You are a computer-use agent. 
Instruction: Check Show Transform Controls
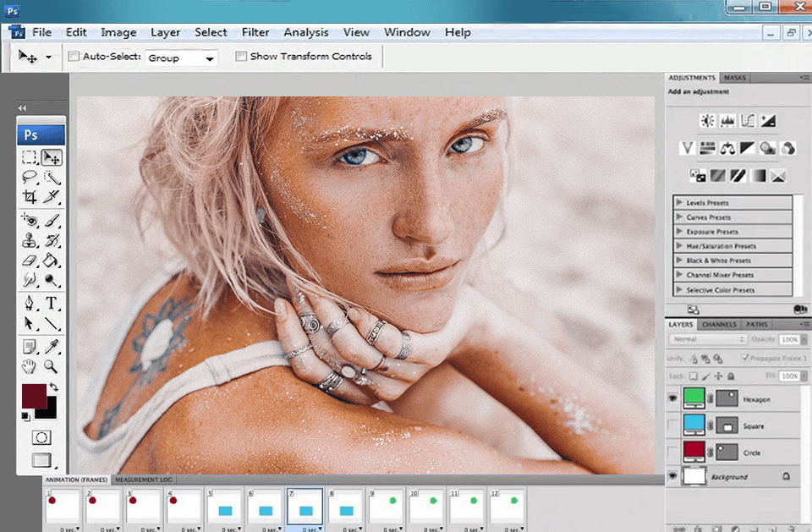tap(242, 56)
